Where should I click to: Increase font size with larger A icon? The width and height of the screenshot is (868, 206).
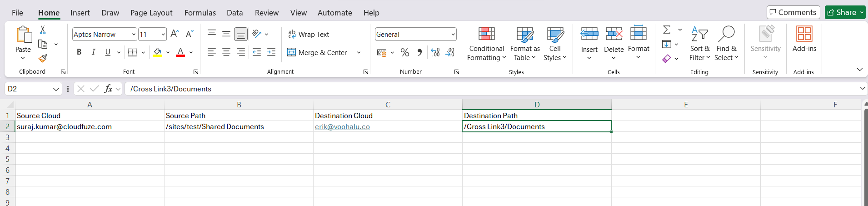point(175,34)
